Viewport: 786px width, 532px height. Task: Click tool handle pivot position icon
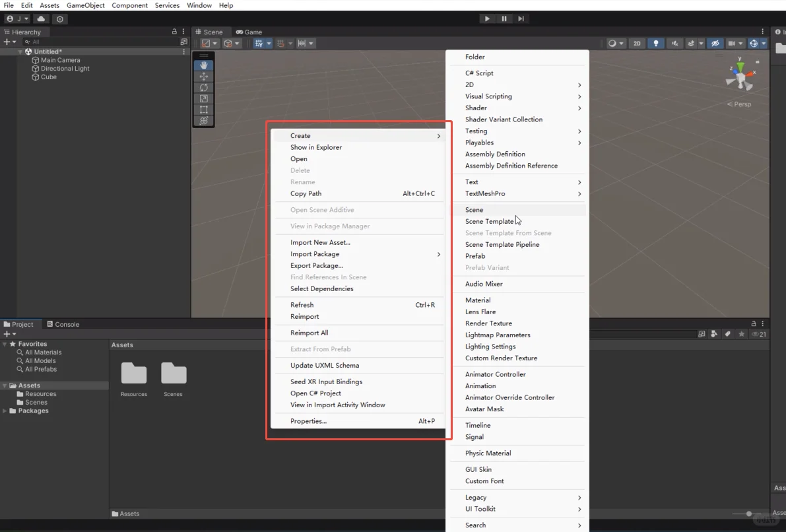pyautogui.click(x=206, y=43)
